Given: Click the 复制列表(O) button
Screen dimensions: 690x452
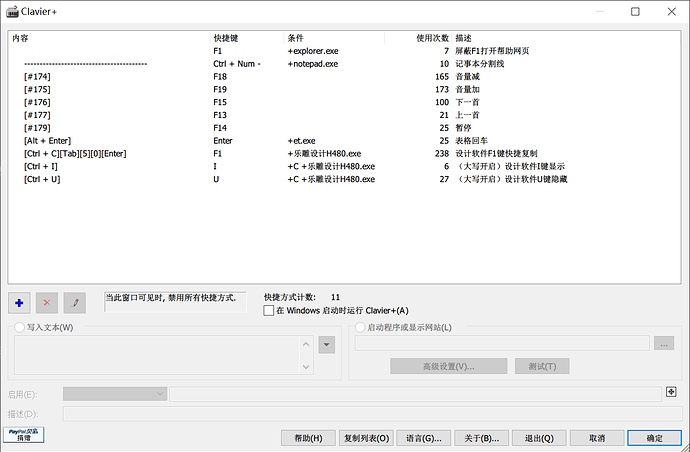Looking at the screenshot, I should (366, 438).
